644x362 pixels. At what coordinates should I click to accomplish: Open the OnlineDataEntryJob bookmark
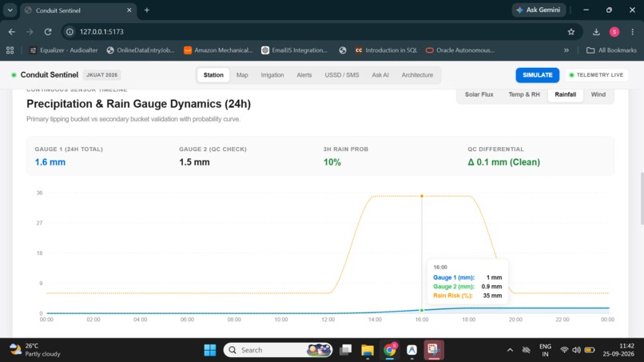[141, 50]
